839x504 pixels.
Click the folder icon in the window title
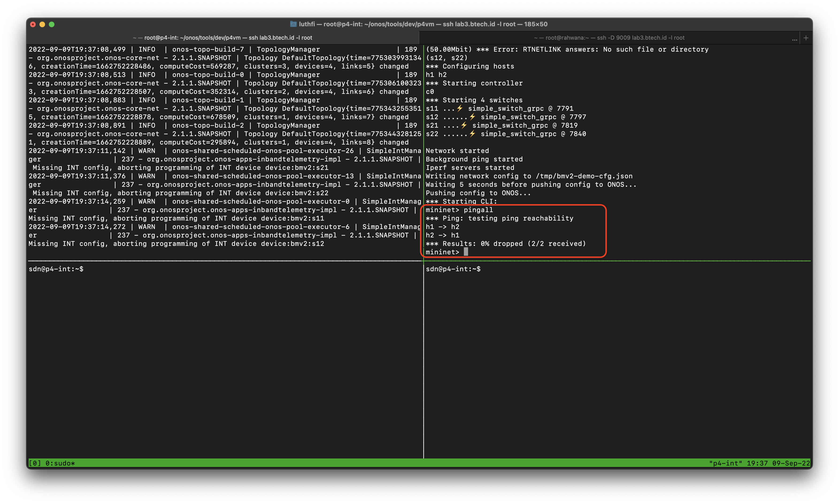(x=293, y=24)
